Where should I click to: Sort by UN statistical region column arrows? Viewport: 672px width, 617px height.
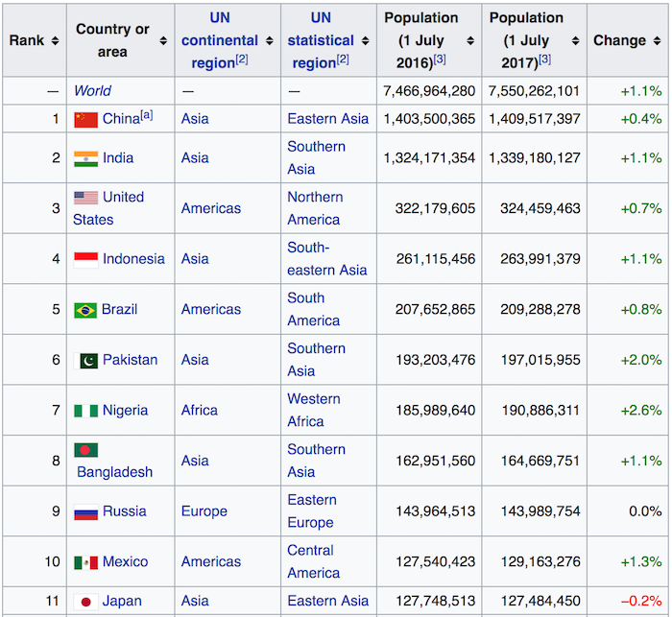click(365, 40)
